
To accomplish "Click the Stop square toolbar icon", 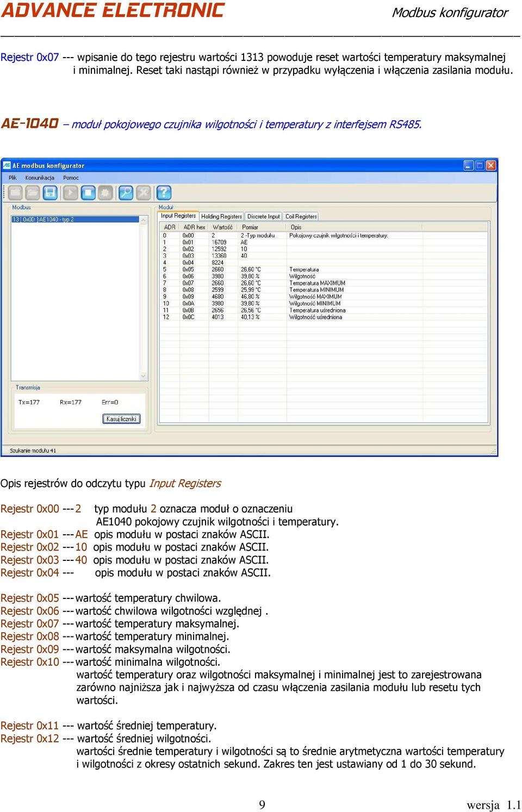I will [x=88, y=192].
